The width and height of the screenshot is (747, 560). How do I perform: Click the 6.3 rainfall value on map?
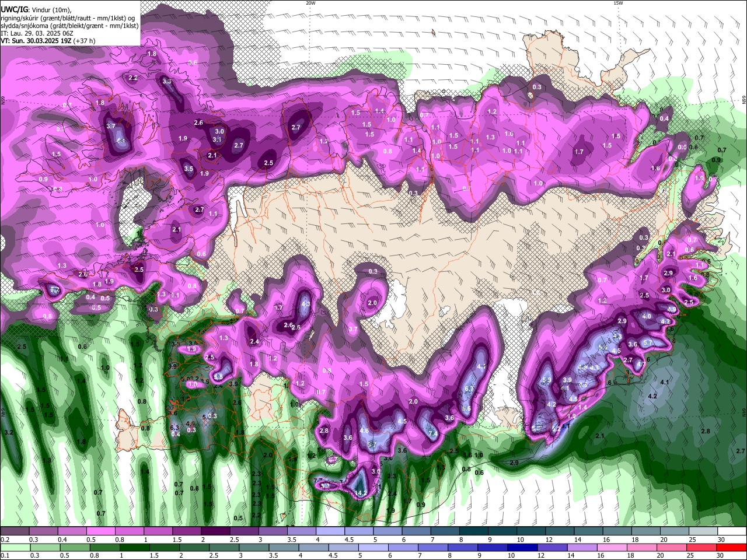(174, 428)
